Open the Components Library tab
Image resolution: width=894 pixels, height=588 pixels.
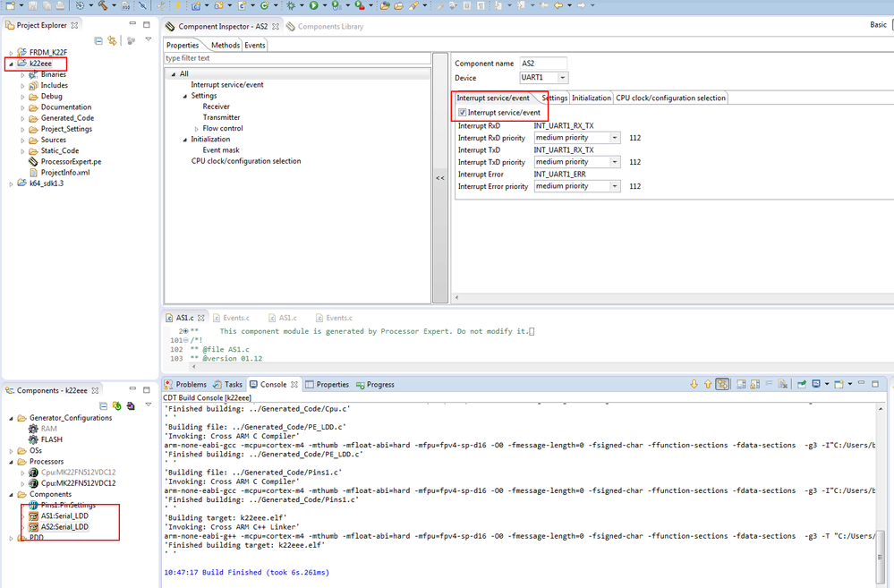[325, 26]
